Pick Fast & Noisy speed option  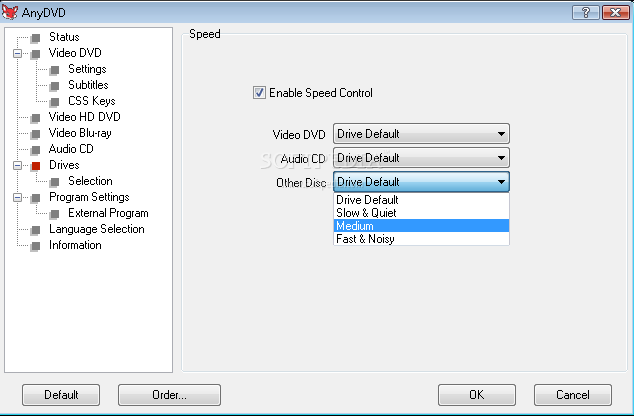click(421, 239)
